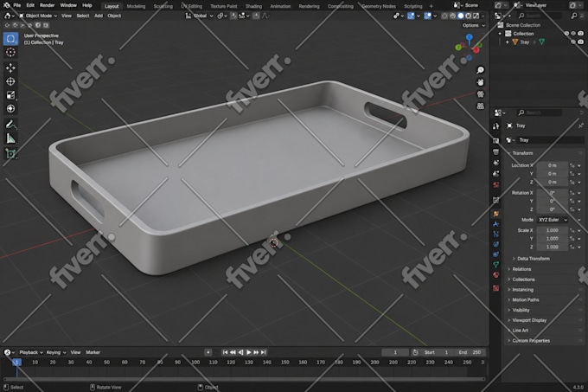Pin the Tray properties context
Viewport: 588px width, 392px height.
[580, 125]
